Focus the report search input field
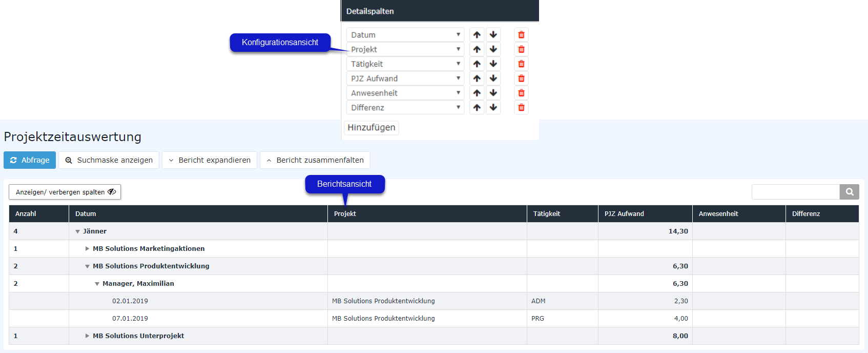The width and height of the screenshot is (868, 353). pyautogui.click(x=795, y=192)
